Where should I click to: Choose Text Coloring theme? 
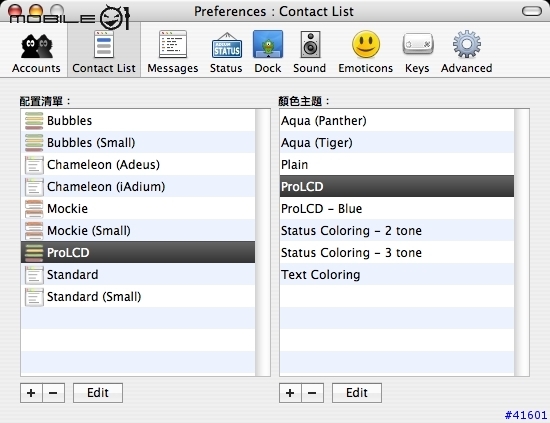(397, 275)
